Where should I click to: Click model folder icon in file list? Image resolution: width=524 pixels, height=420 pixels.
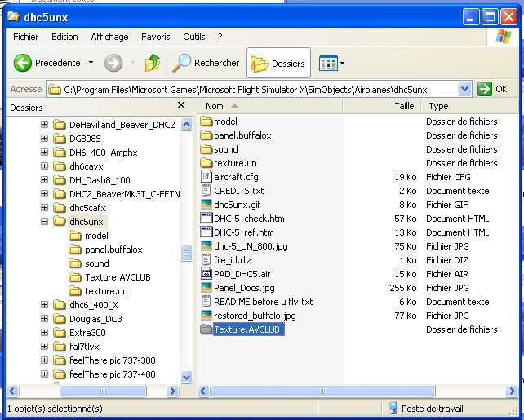point(206,122)
